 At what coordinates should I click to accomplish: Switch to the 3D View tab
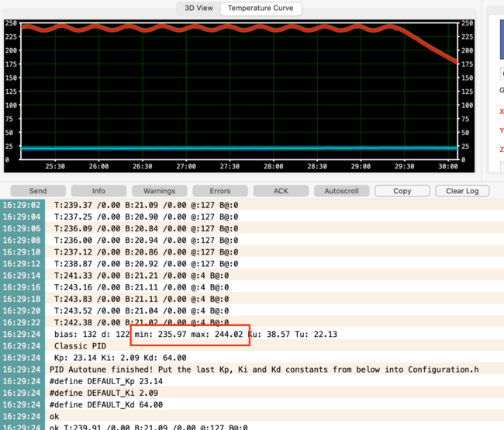pyautogui.click(x=198, y=9)
